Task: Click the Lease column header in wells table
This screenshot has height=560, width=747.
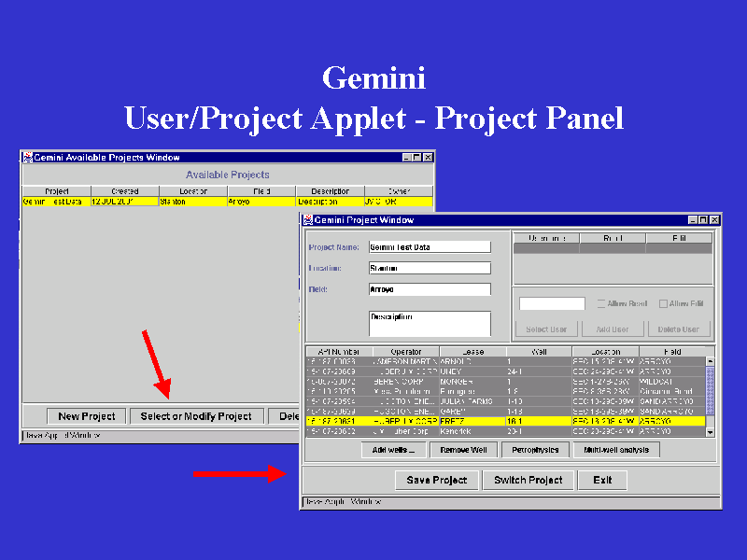Action: click(x=472, y=352)
